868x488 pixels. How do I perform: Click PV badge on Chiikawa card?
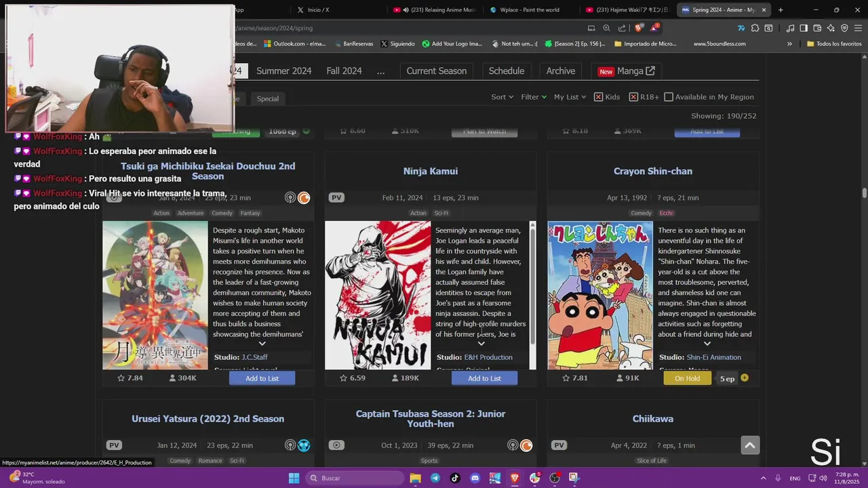(x=559, y=445)
